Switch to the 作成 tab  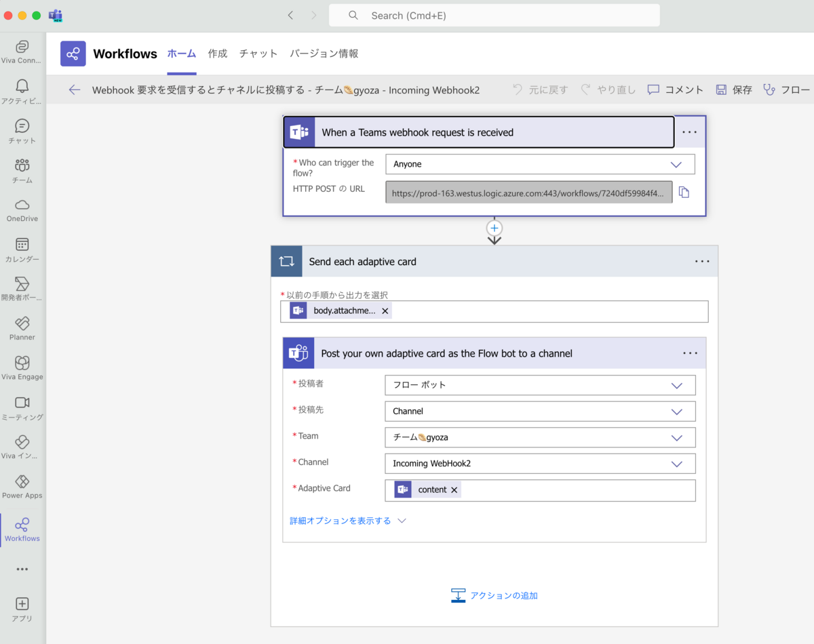(x=217, y=54)
